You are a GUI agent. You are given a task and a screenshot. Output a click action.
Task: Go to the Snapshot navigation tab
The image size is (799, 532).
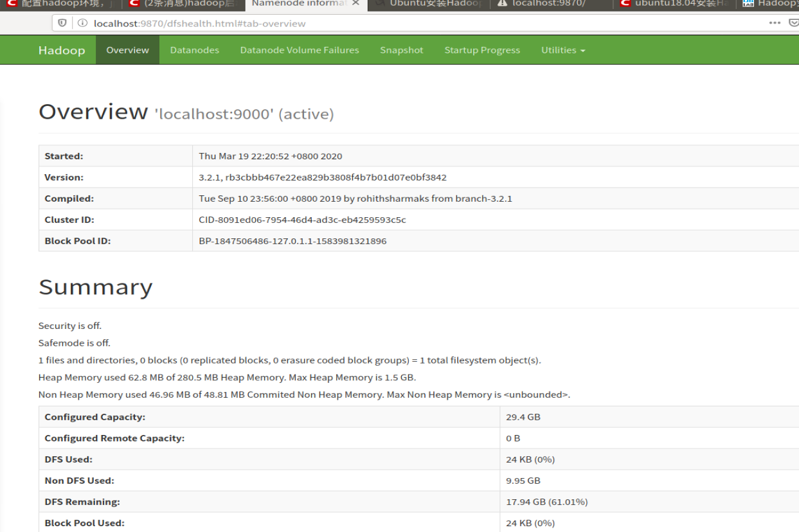click(x=402, y=50)
